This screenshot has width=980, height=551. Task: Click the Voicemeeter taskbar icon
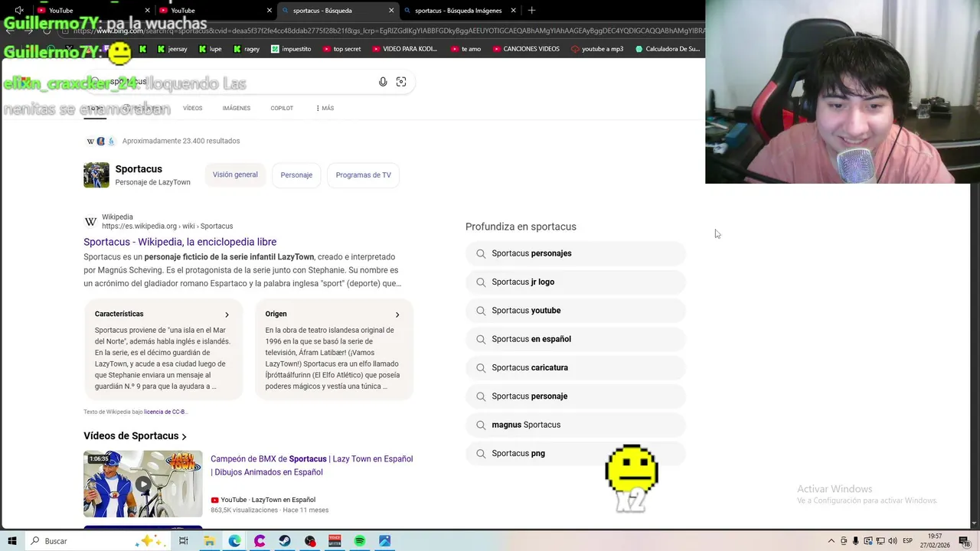coord(335,541)
